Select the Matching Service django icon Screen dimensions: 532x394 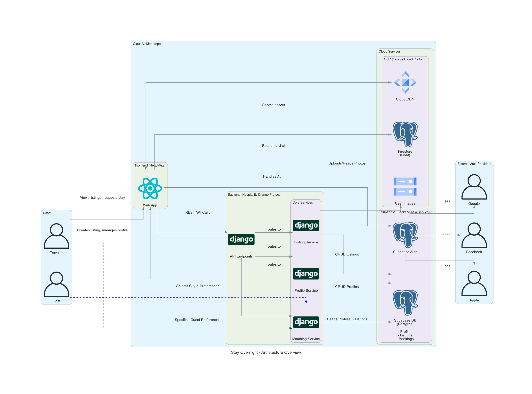pyautogui.click(x=306, y=322)
